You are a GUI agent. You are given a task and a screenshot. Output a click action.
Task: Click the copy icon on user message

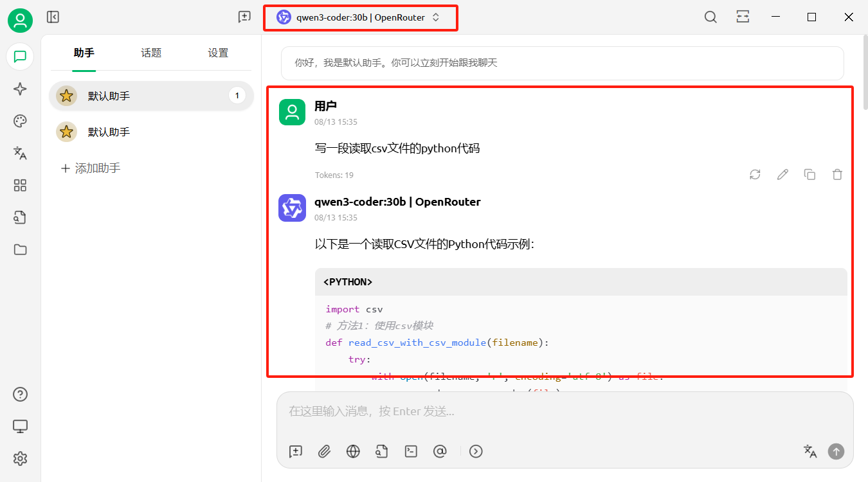pyautogui.click(x=809, y=174)
